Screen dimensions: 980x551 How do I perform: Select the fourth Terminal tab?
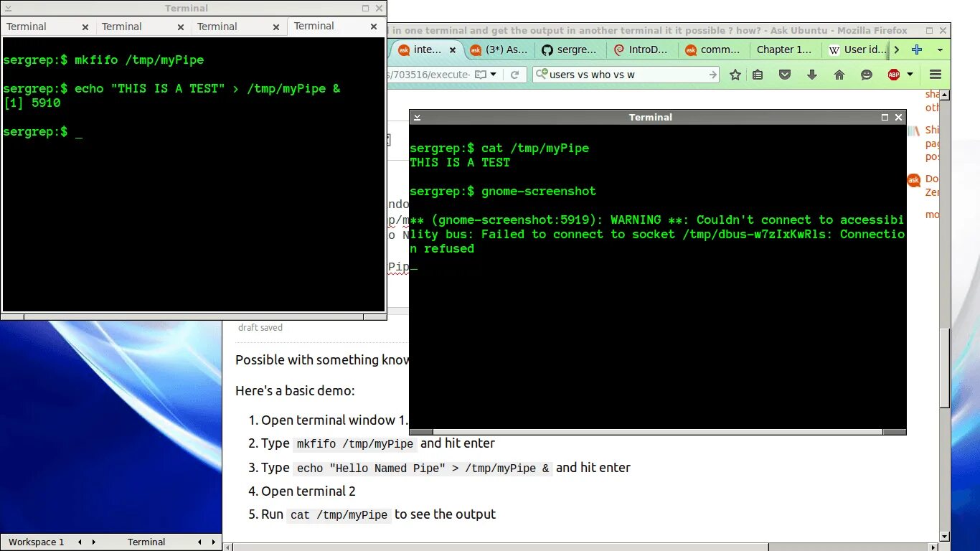(314, 26)
